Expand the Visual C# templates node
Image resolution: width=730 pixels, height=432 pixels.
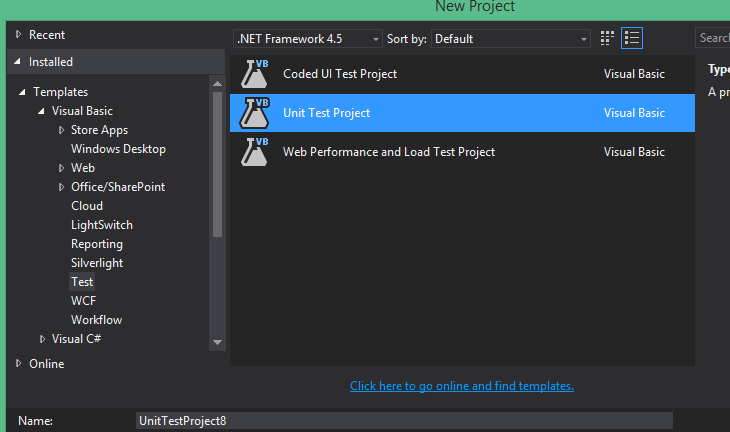(x=42, y=339)
